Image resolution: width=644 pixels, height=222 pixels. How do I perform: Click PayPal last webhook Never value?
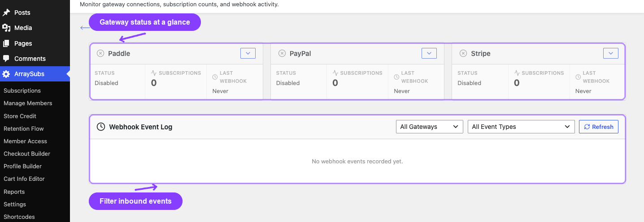[402, 91]
